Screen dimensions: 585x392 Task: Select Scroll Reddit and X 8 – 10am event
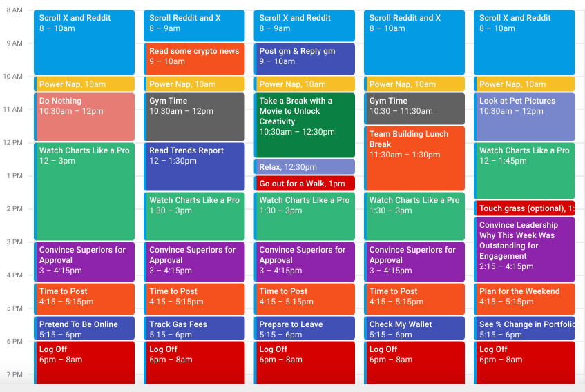pyautogui.click(x=414, y=43)
